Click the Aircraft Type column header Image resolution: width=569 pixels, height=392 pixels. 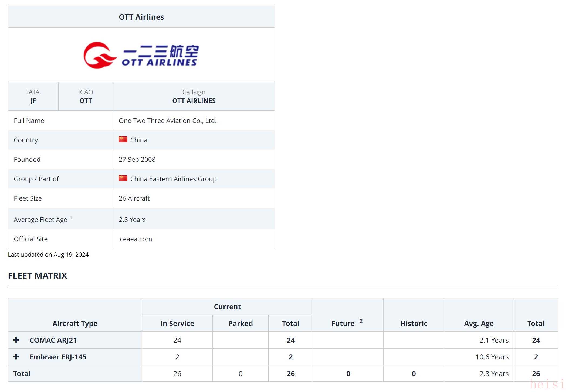tap(75, 324)
